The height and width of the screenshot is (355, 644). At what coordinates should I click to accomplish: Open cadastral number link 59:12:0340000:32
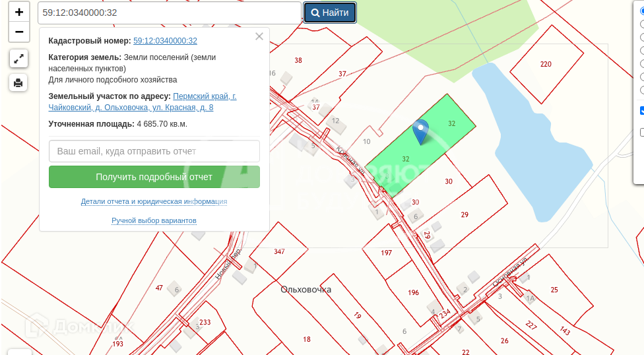(165, 41)
